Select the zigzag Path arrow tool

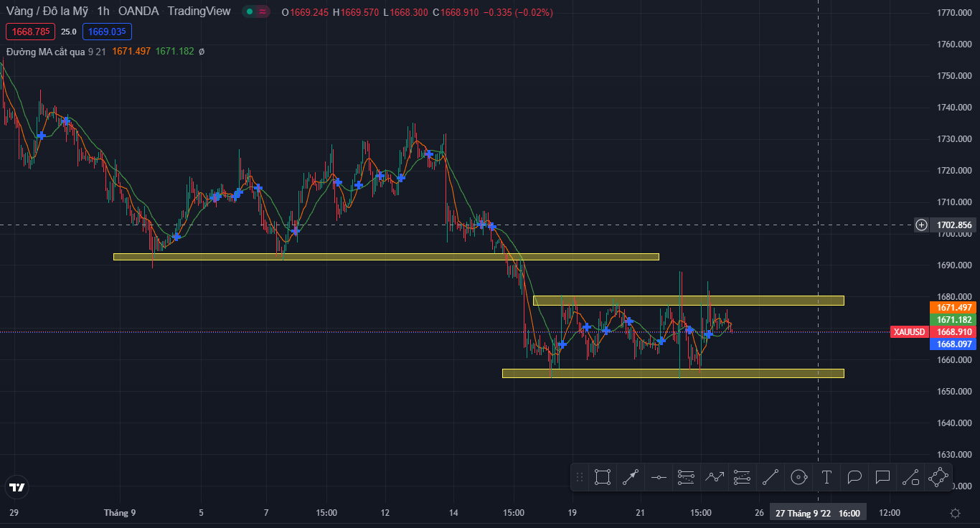click(x=715, y=477)
